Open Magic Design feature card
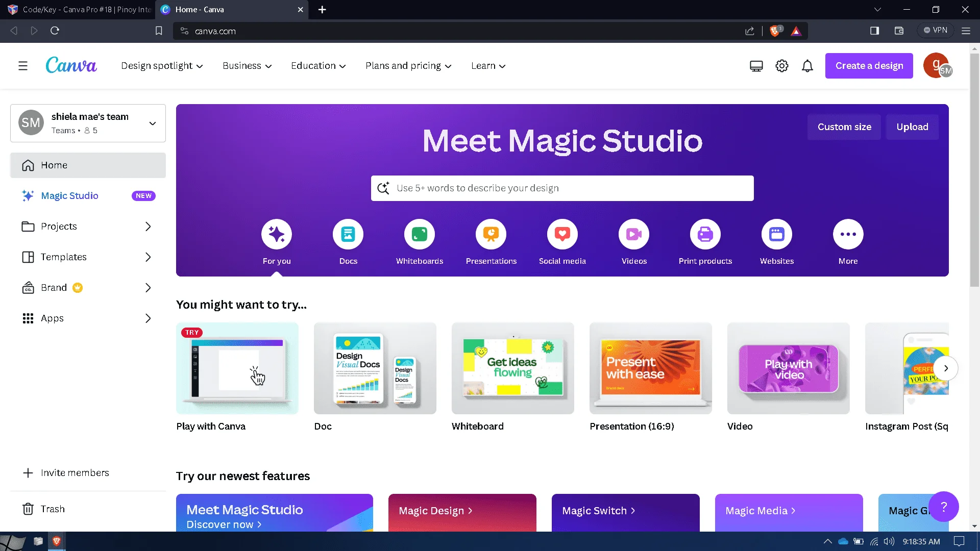The height and width of the screenshot is (551, 980). click(x=462, y=512)
